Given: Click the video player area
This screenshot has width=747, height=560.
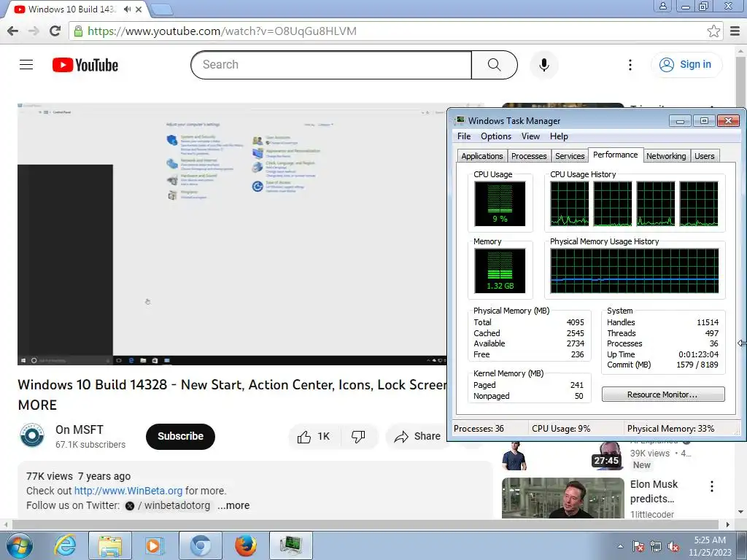Looking at the screenshot, I should pyautogui.click(x=232, y=234).
